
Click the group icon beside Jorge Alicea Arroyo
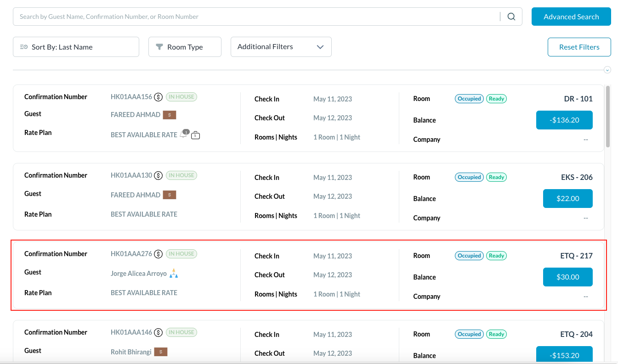coord(173,274)
